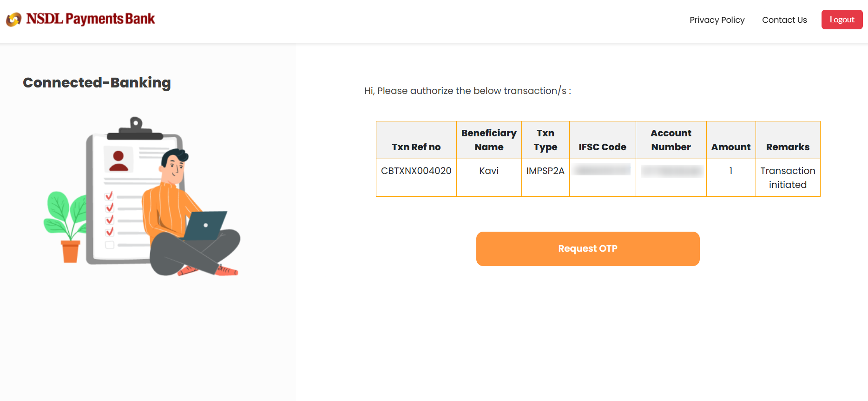Click the orange Request OTP button
The width and height of the screenshot is (868, 401).
pos(587,249)
